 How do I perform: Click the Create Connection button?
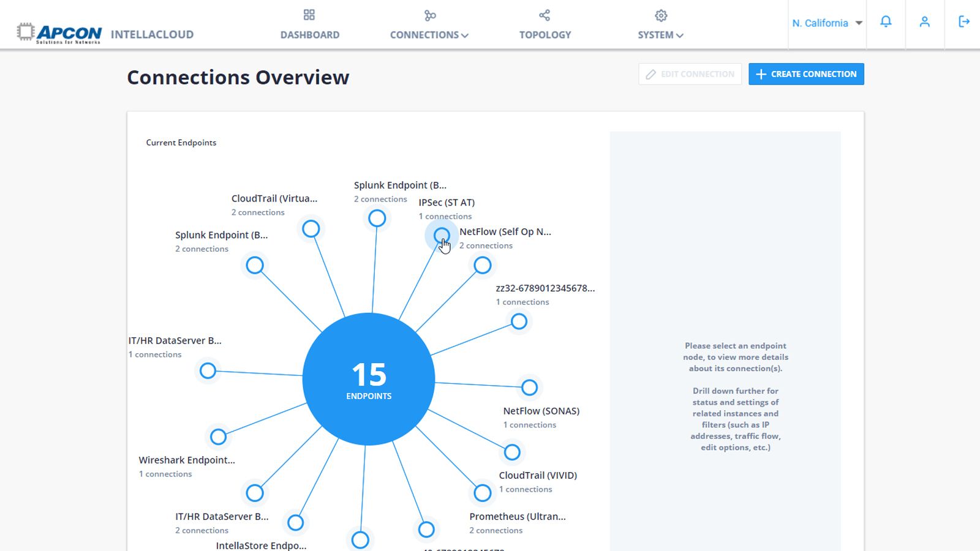click(806, 73)
